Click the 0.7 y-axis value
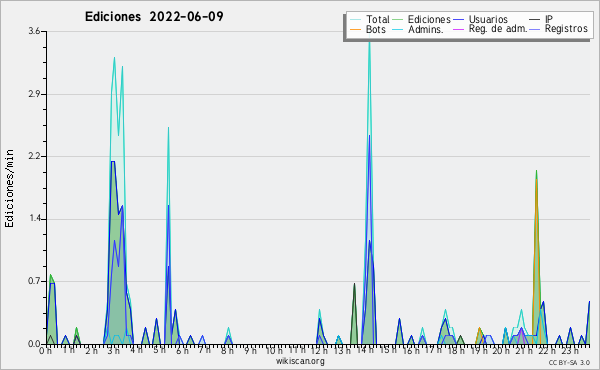600x370 pixels. click(x=34, y=282)
